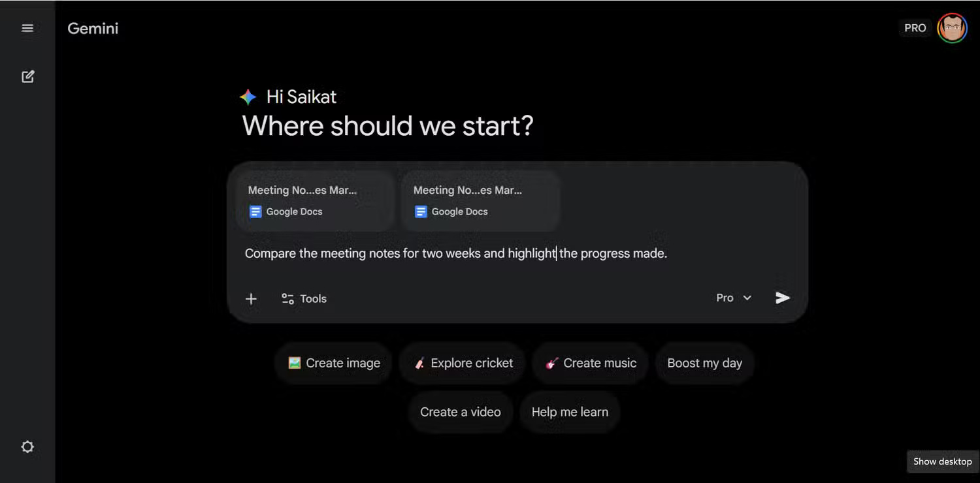Select the Explore cricket suggestion chip
Viewport: 980px width, 483px height.
464,364
